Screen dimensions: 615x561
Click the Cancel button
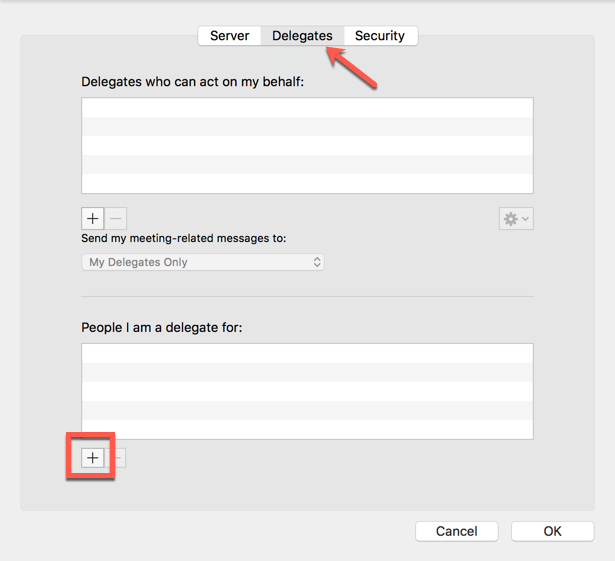click(457, 531)
